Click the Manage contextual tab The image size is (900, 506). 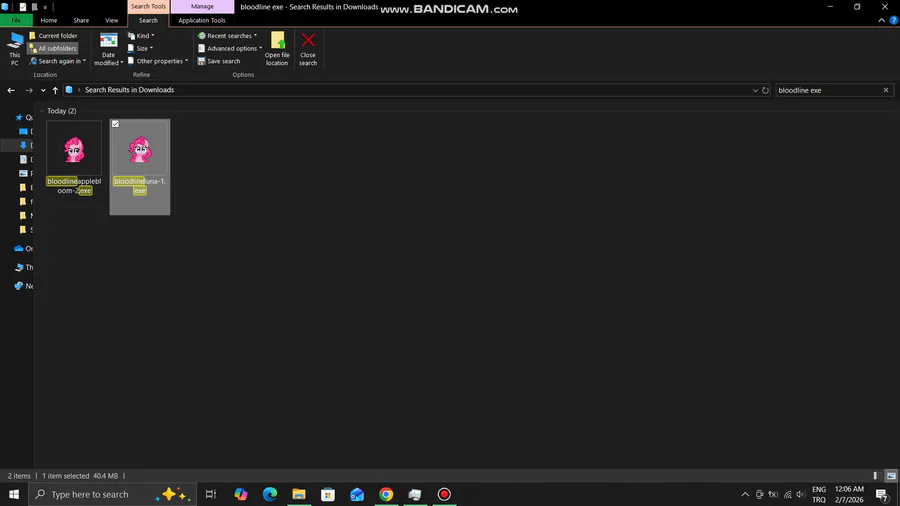202,6
